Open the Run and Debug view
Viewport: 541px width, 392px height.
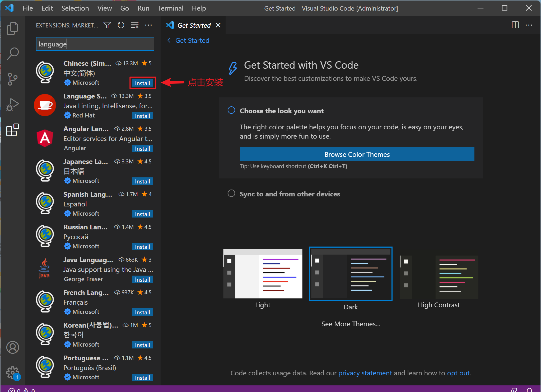(12, 104)
